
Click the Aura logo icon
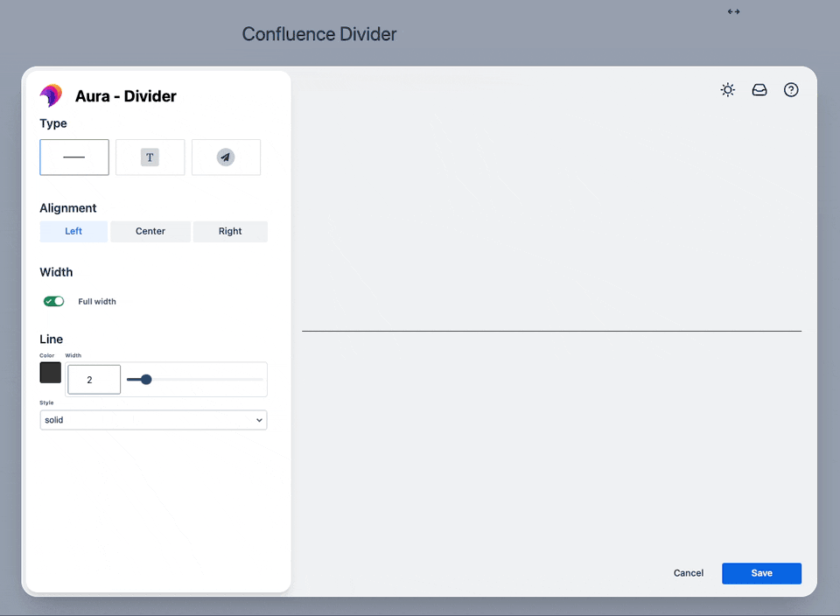coord(52,96)
